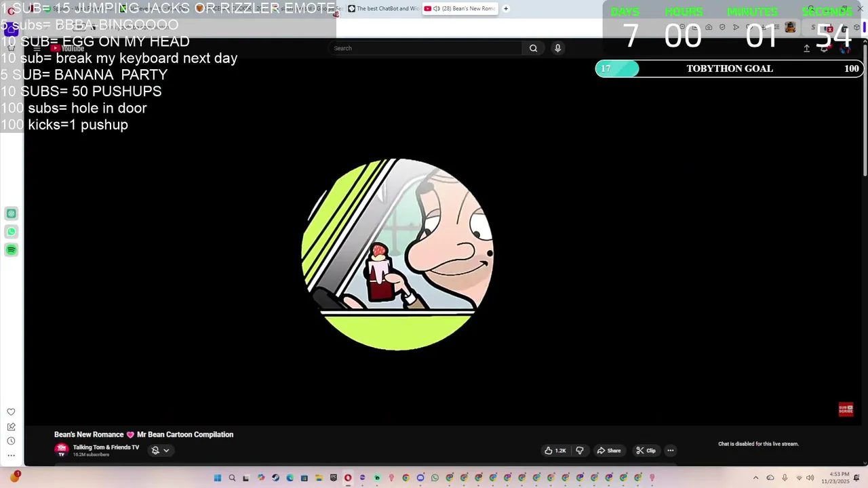The width and height of the screenshot is (868, 488).
Task: Open Microsoft Edge from the taskbar
Action: point(290,478)
